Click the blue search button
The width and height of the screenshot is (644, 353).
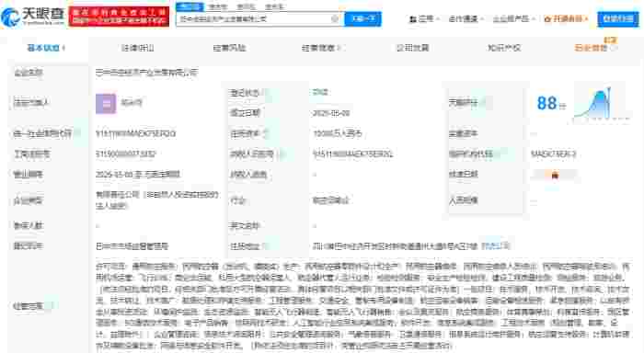coord(363,19)
